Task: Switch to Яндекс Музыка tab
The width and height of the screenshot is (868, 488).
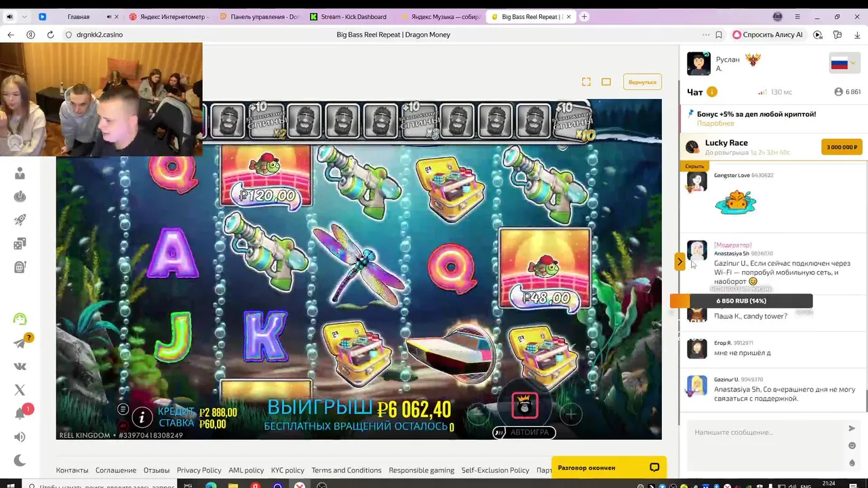Action: point(441,17)
